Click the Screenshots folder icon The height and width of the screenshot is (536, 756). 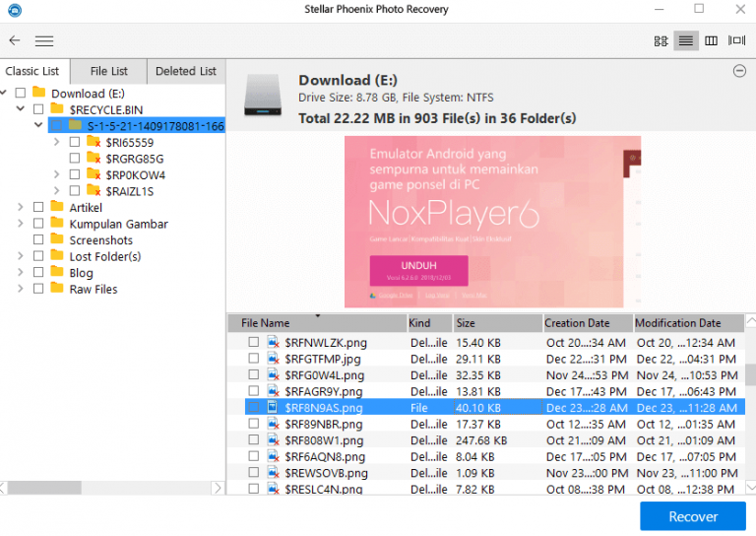tap(57, 239)
